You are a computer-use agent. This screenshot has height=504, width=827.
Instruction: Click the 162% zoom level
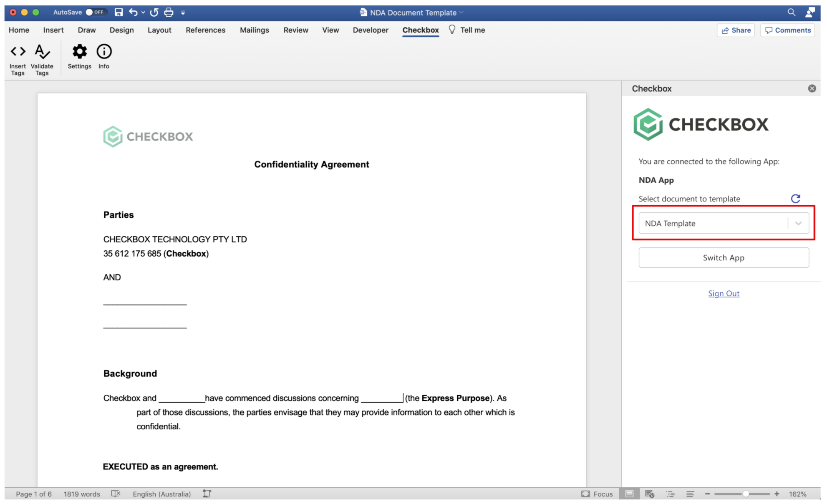[x=797, y=494]
